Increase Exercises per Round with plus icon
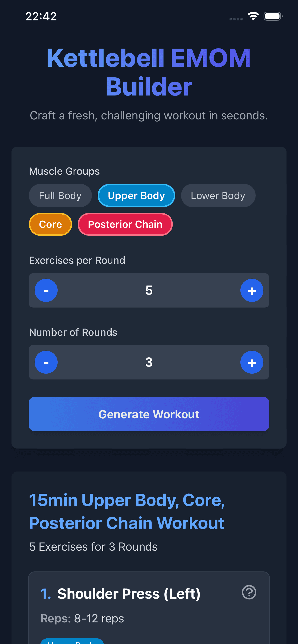Screen dimensions: 298x644 pos(252,290)
